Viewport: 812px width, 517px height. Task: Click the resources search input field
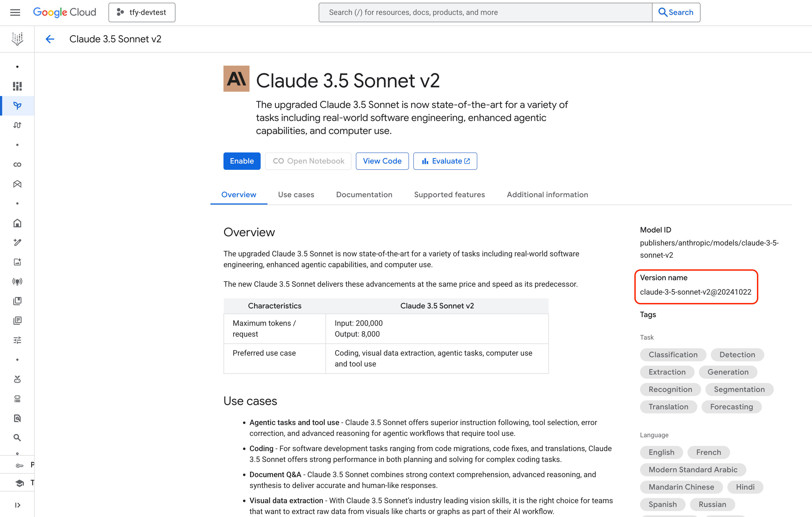coord(485,12)
